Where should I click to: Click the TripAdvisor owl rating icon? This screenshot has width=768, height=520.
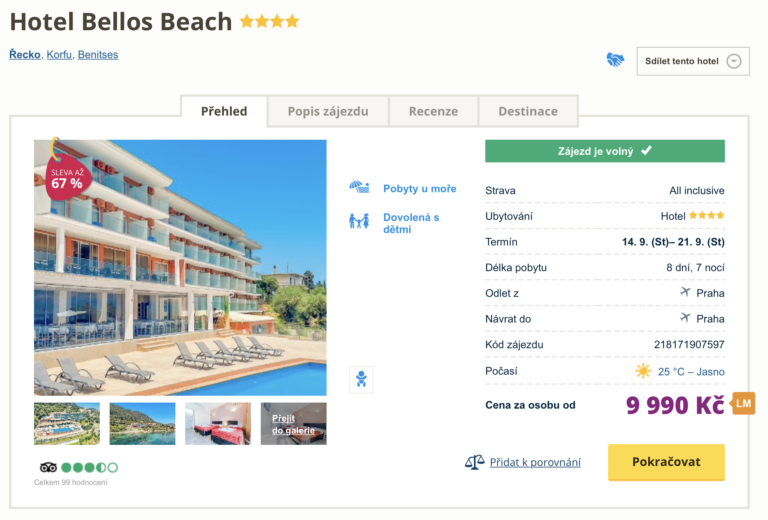[x=48, y=467]
